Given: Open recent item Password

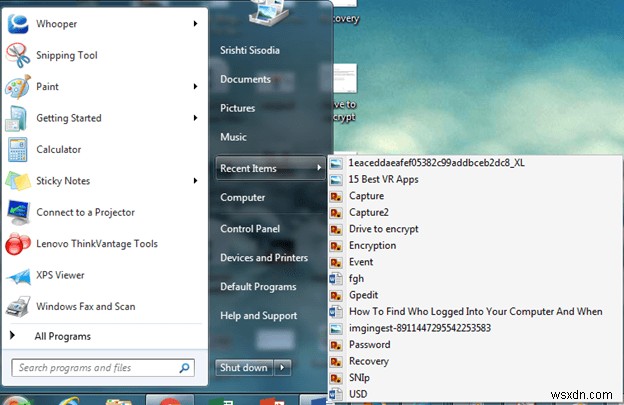Looking at the screenshot, I should pos(370,345).
